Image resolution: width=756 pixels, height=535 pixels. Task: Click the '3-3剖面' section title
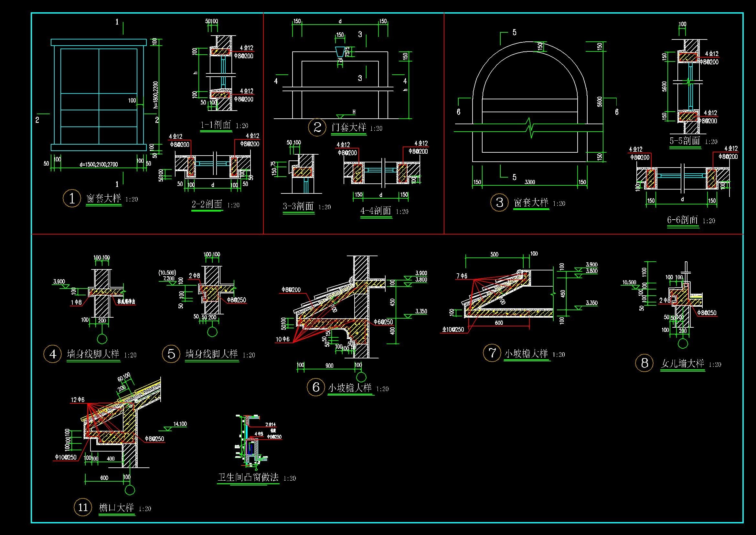click(298, 206)
